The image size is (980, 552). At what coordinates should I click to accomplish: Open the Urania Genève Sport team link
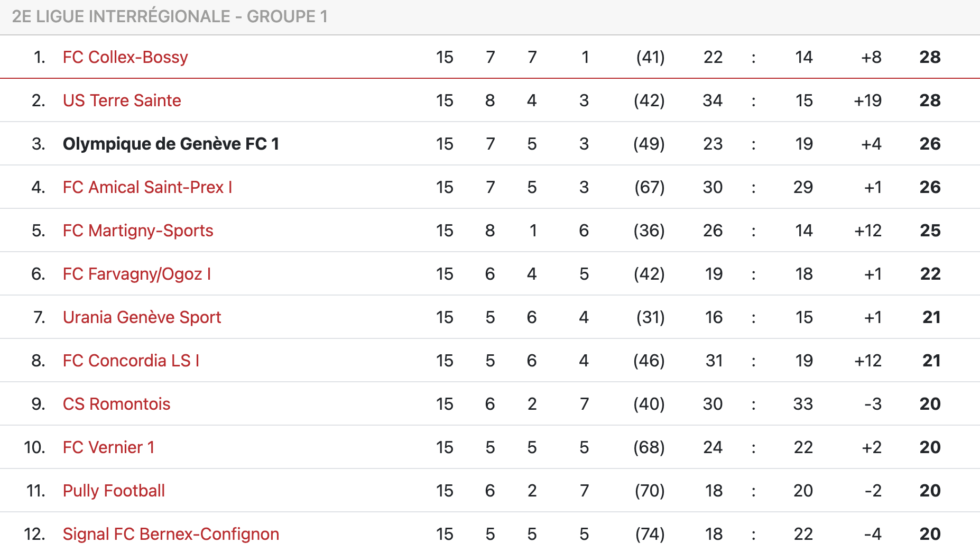142,317
